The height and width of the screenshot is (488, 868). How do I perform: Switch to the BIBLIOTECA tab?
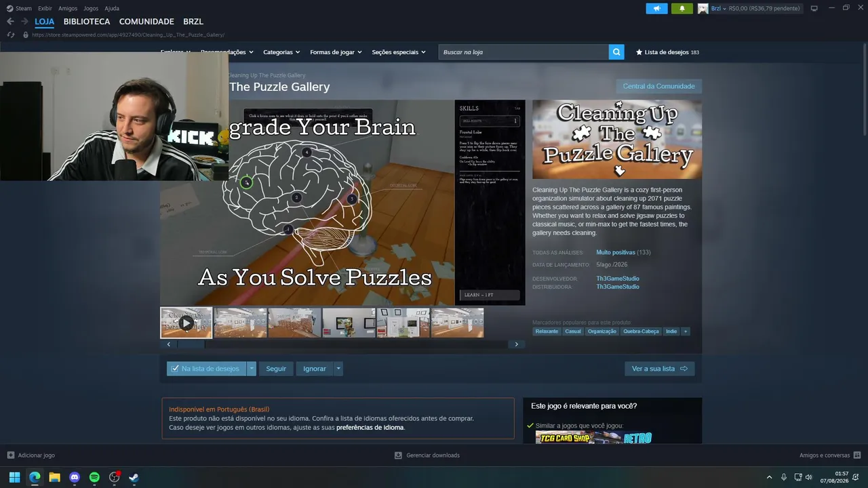point(87,22)
